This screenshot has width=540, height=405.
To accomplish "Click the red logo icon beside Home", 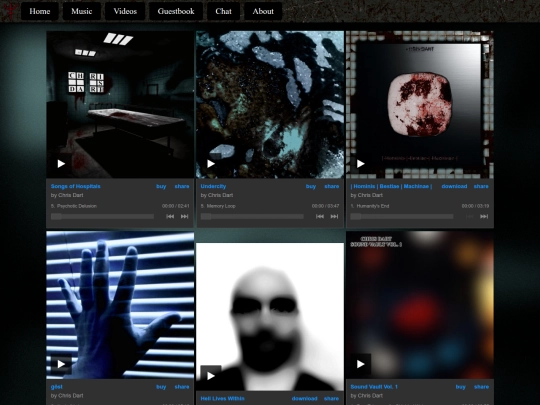I will [x=10, y=11].
